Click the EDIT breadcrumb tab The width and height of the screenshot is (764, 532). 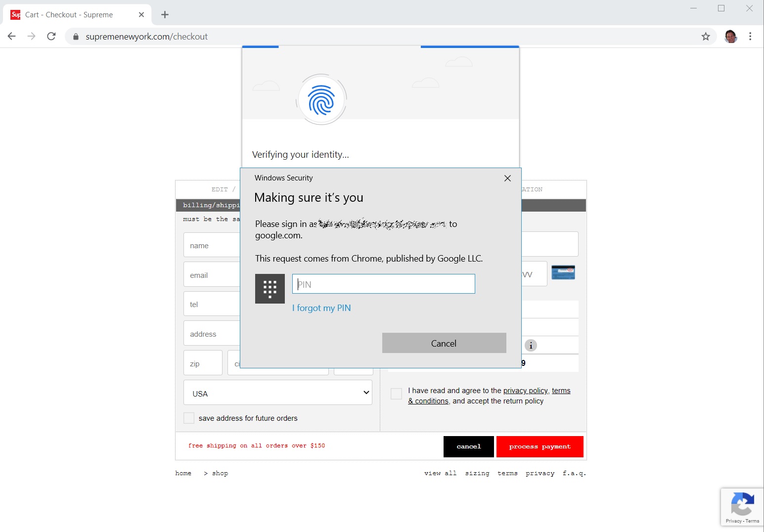(220, 189)
